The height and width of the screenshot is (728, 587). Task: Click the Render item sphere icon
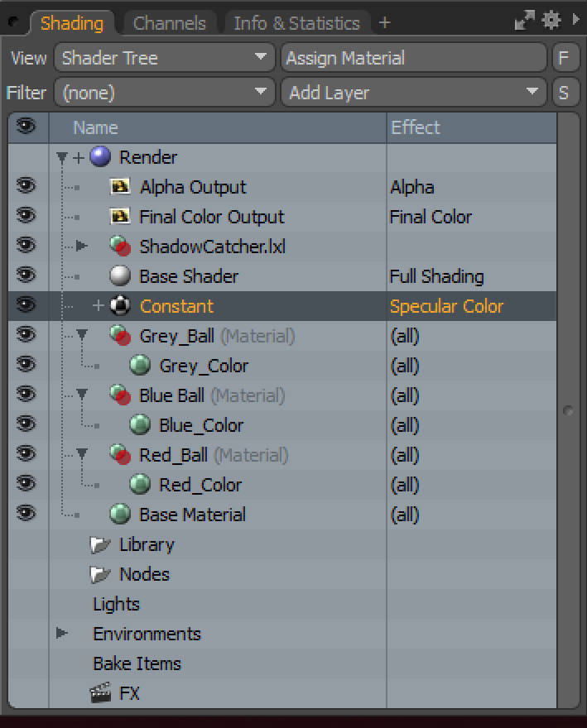click(x=100, y=157)
